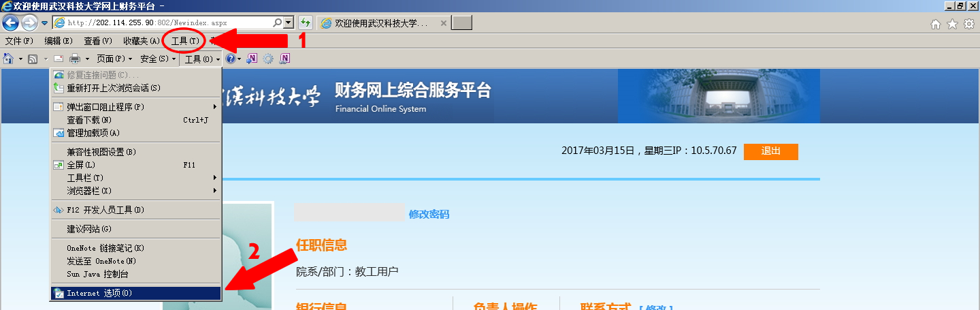980x310 pixels.
Task: Expand the address bar dropdown arrow
Action: coord(289,23)
